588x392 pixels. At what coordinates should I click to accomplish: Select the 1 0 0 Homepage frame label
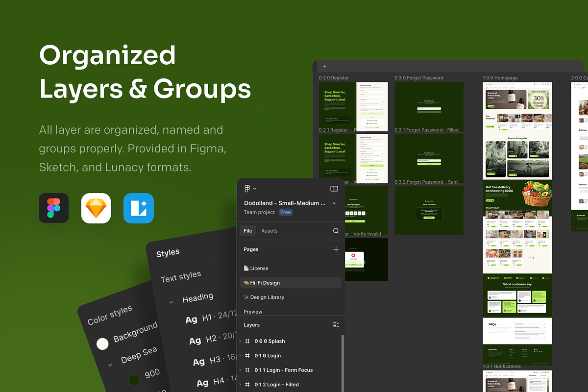(500, 78)
